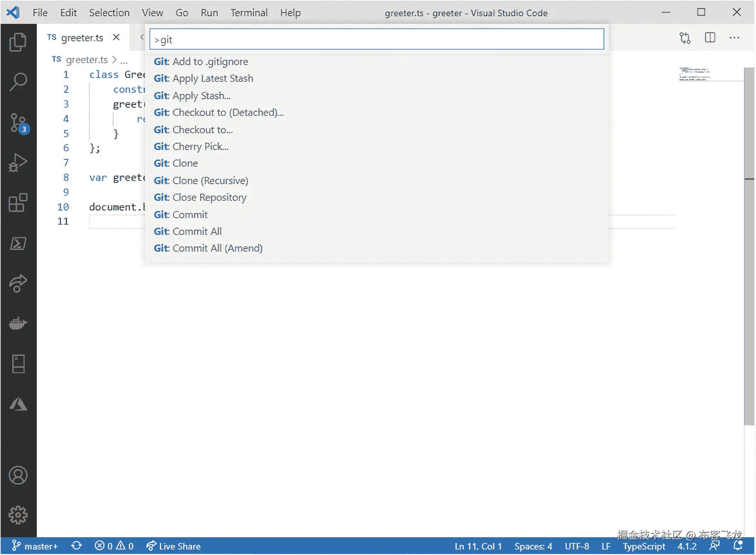Start Live Share from status bar
Image resolution: width=756 pixels, height=555 pixels.
173,546
